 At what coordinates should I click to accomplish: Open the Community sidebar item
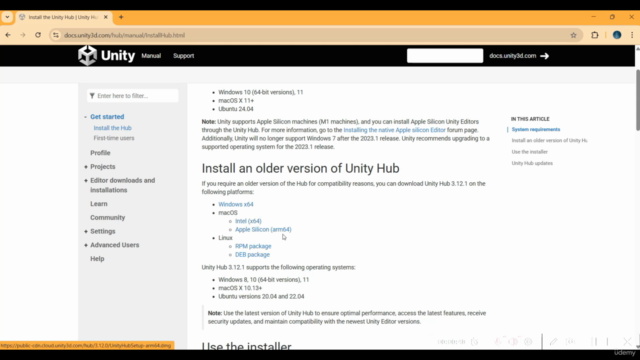point(107,218)
